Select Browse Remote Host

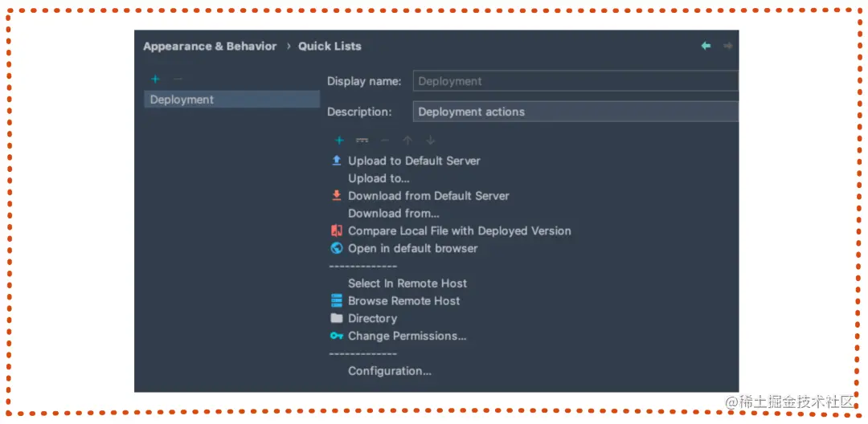pos(404,301)
